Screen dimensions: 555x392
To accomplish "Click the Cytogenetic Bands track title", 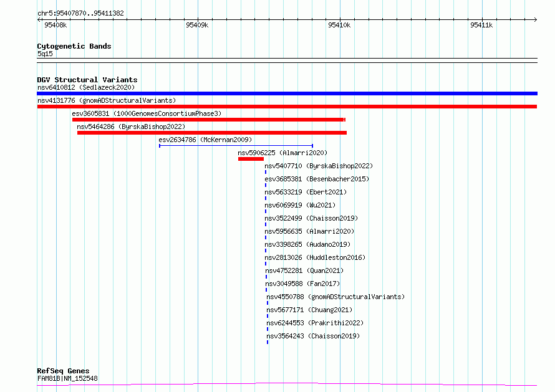I will tap(74, 46).
